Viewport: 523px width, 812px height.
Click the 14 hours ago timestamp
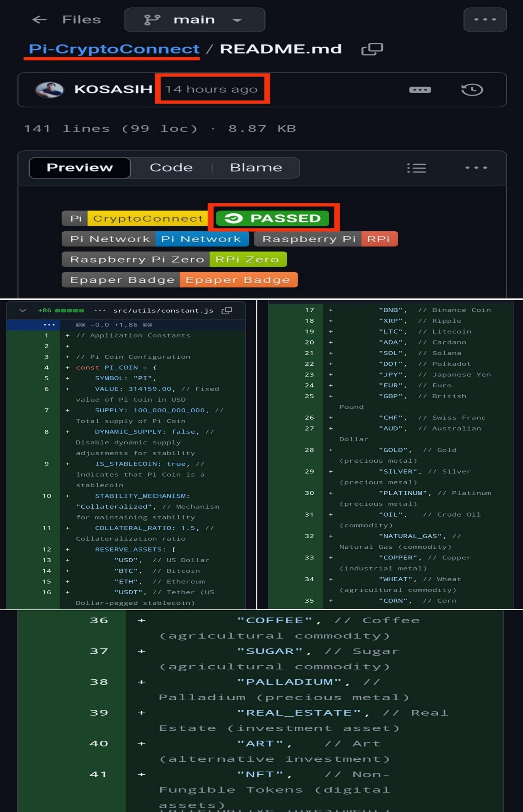click(x=212, y=89)
